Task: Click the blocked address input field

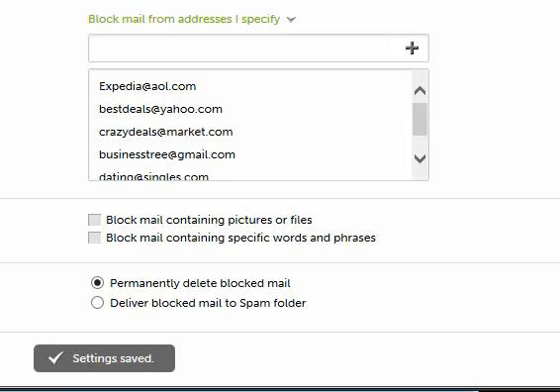Action: (244, 48)
